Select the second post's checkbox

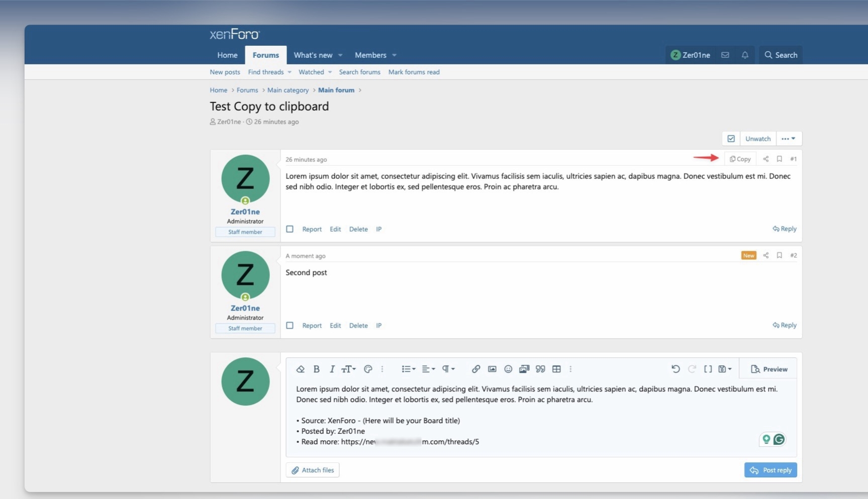(290, 326)
